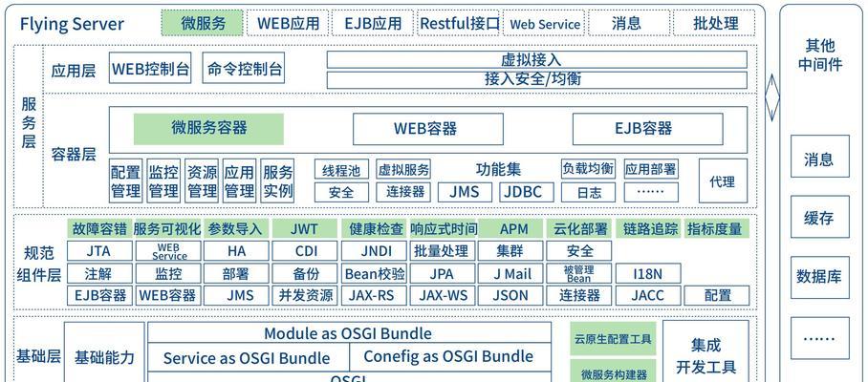Screen dimensions: 868x382
Task: Click the green '响应式时间' cell
Action: coord(443,228)
